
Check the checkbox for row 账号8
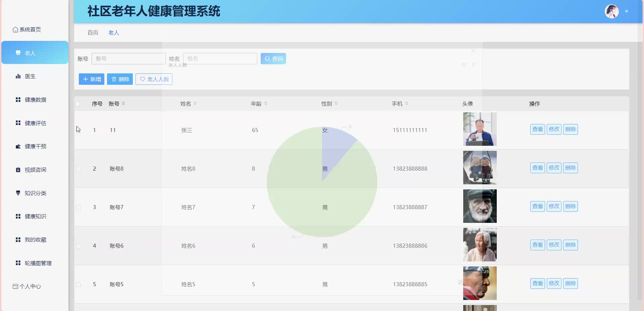pyautogui.click(x=78, y=169)
